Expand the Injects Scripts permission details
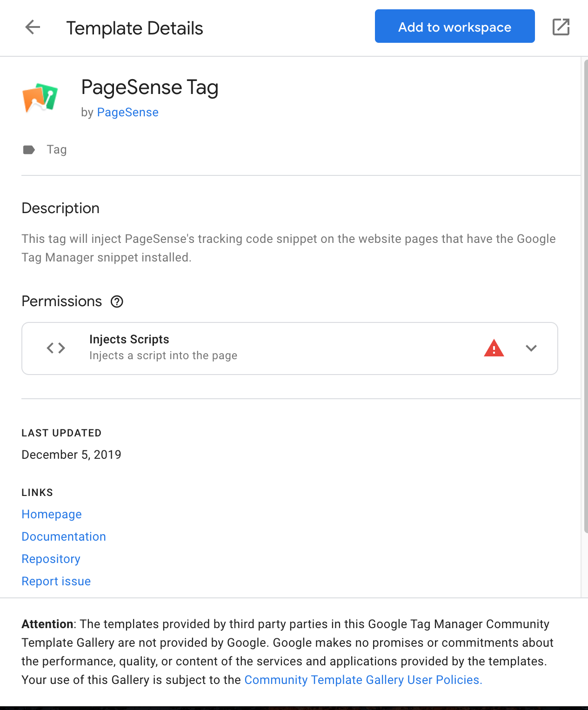The height and width of the screenshot is (710, 588). pos(531,348)
